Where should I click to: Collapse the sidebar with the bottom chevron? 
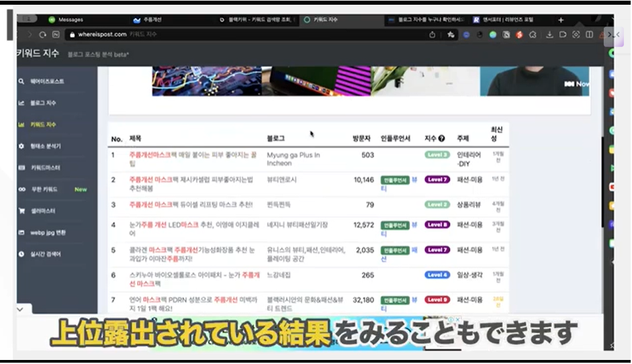pyautogui.click(x=20, y=309)
